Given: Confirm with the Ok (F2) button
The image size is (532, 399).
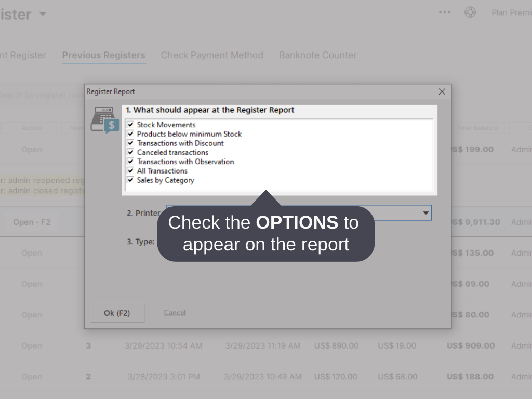Looking at the screenshot, I should (117, 313).
